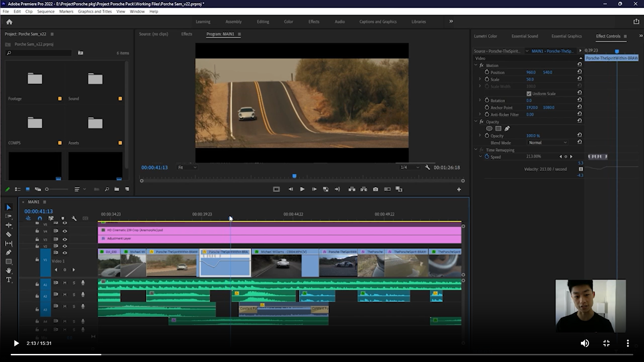644x362 pixels.
Task: Open timeline display settings wrench
Action: (74, 219)
